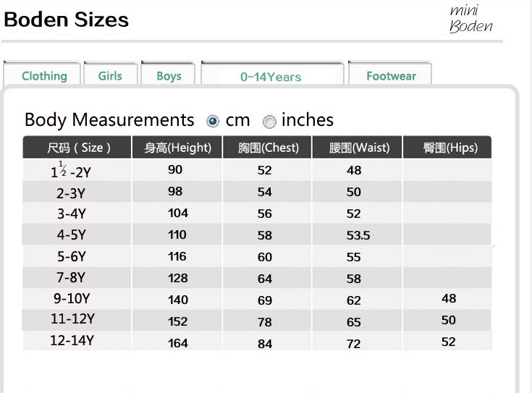532x393 pixels.
Task: Select the 4-5Y size row
Action: click(257, 234)
